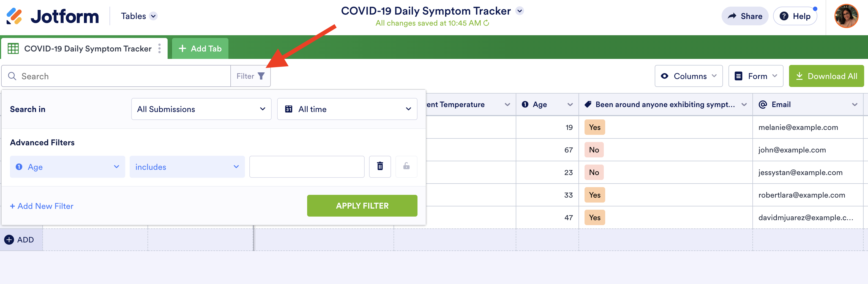Click the Download All button
This screenshot has width=868, height=284.
[x=826, y=76]
